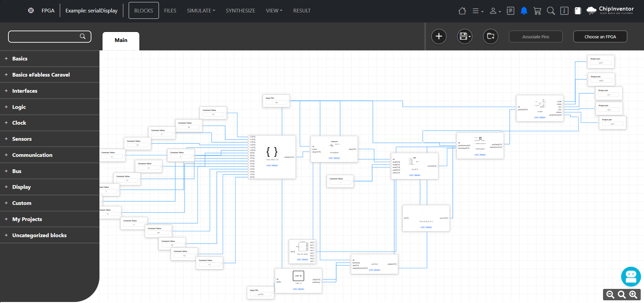This screenshot has height=303, width=644.
Task: Click the home icon in top bar
Action: tap(462, 11)
